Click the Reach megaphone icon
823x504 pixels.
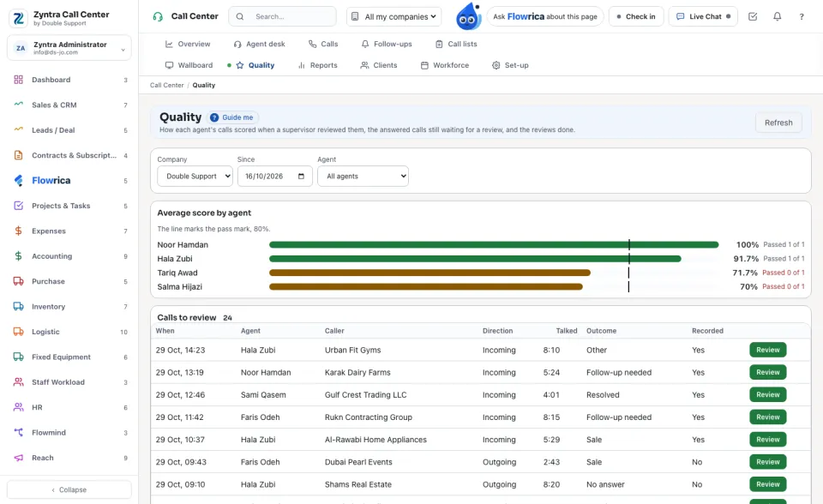(x=18, y=458)
